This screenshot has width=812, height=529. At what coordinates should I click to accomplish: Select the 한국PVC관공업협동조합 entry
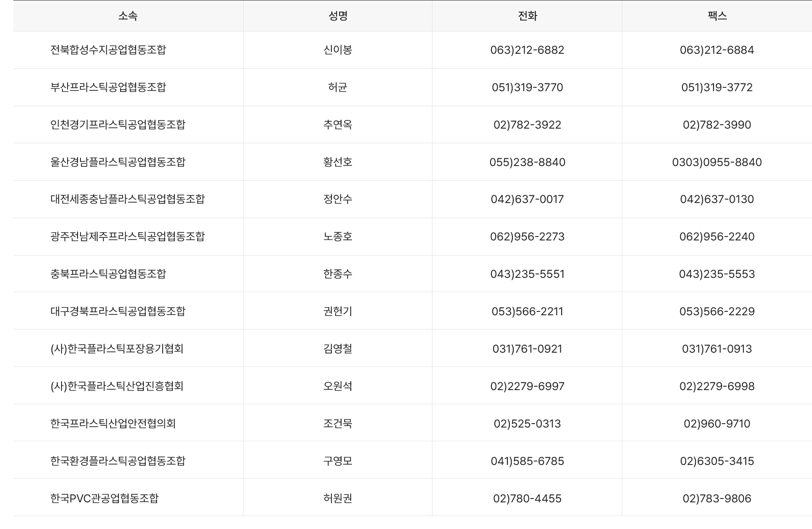pos(105,498)
